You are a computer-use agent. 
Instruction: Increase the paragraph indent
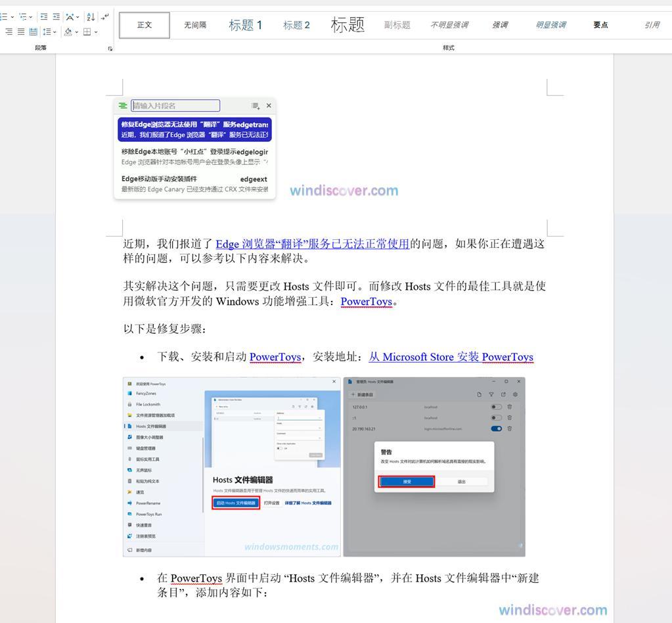pos(56,17)
